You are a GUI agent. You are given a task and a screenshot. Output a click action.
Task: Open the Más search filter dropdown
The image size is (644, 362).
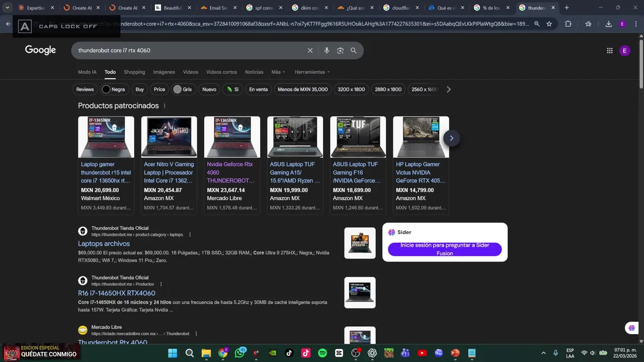pos(278,72)
